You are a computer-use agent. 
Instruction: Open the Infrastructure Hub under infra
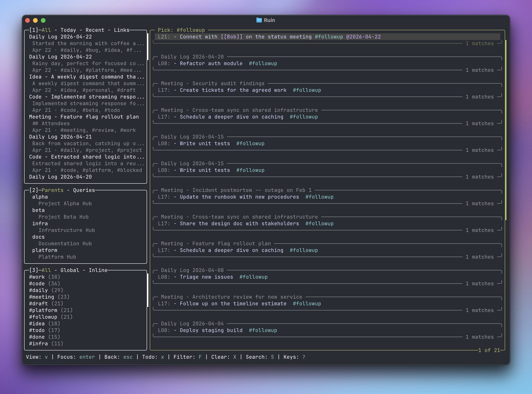[67, 230]
